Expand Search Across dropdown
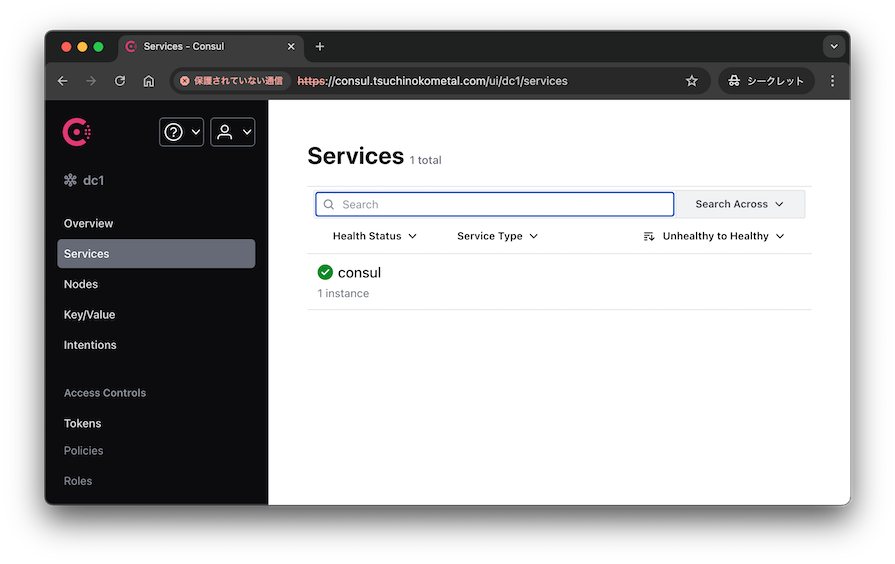Screen dimensions: 895x564 tap(740, 204)
